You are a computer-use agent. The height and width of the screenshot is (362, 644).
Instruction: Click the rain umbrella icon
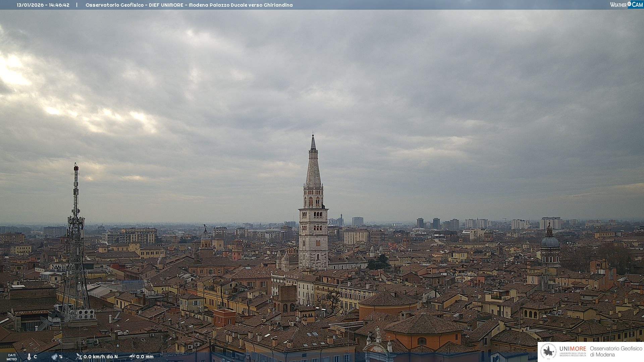click(x=132, y=357)
